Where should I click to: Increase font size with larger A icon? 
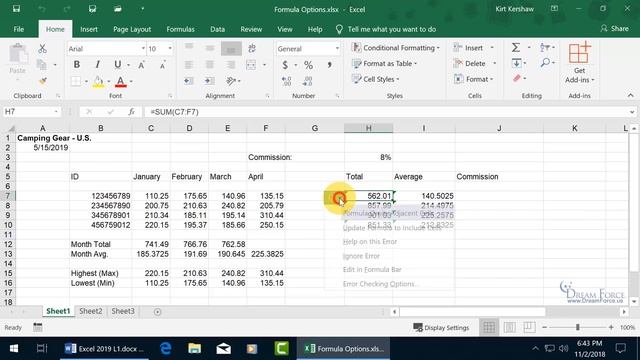pyautogui.click(x=141, y=65)
